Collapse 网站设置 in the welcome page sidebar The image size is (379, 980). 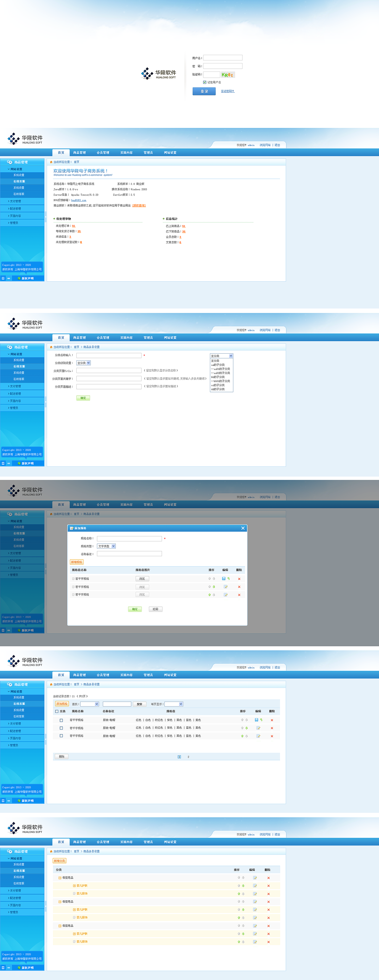(x=22, y=169)
